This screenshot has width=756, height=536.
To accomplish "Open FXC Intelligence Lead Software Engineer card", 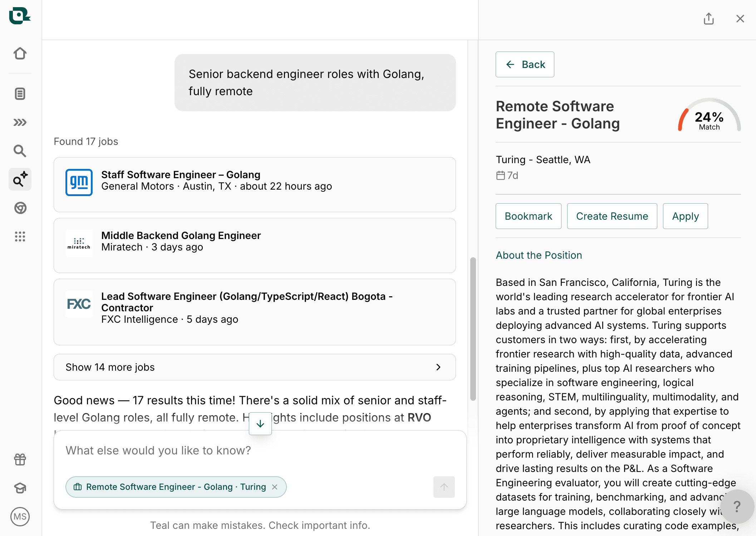I will (255, 312).
